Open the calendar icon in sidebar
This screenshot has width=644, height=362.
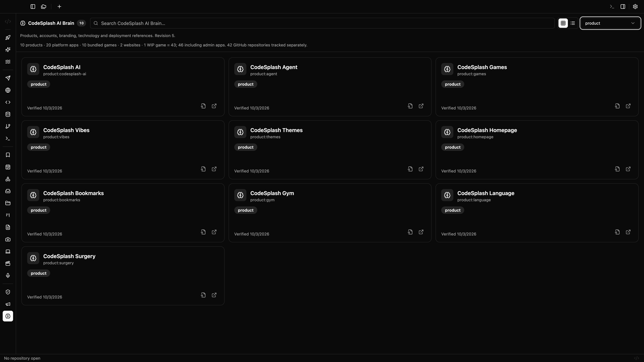coord(8,167)
